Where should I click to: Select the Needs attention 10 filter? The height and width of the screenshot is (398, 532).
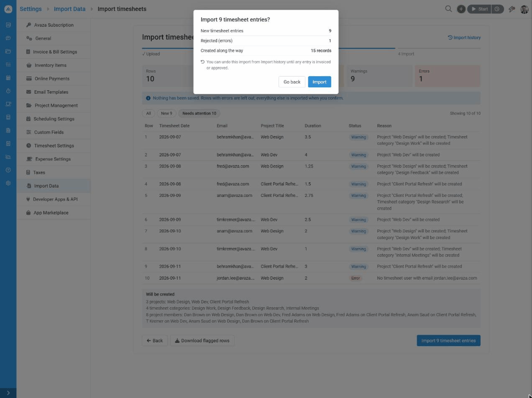[199, 113]
